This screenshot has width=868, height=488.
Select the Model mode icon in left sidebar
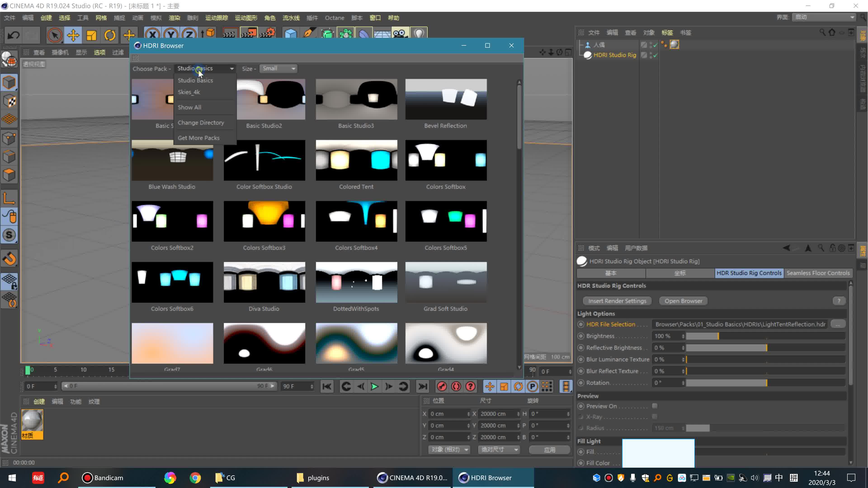coord(9,82)
